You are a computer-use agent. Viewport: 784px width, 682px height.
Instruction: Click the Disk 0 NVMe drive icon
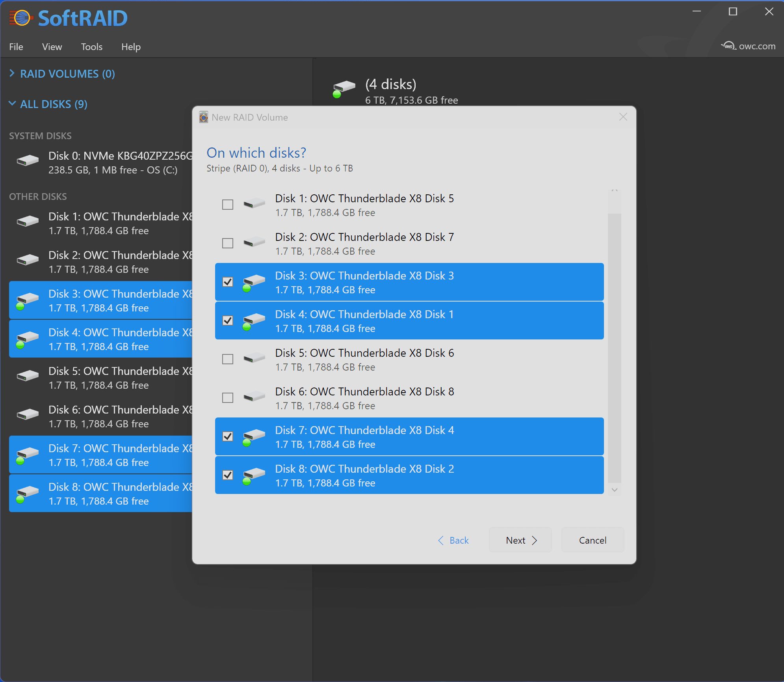(x=28, y=160)
